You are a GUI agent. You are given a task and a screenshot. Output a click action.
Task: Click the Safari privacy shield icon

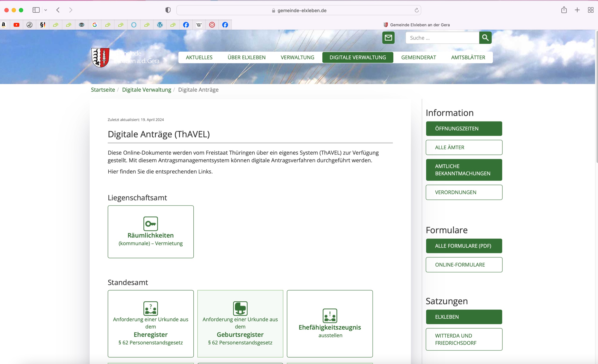(x=168, y=10)
